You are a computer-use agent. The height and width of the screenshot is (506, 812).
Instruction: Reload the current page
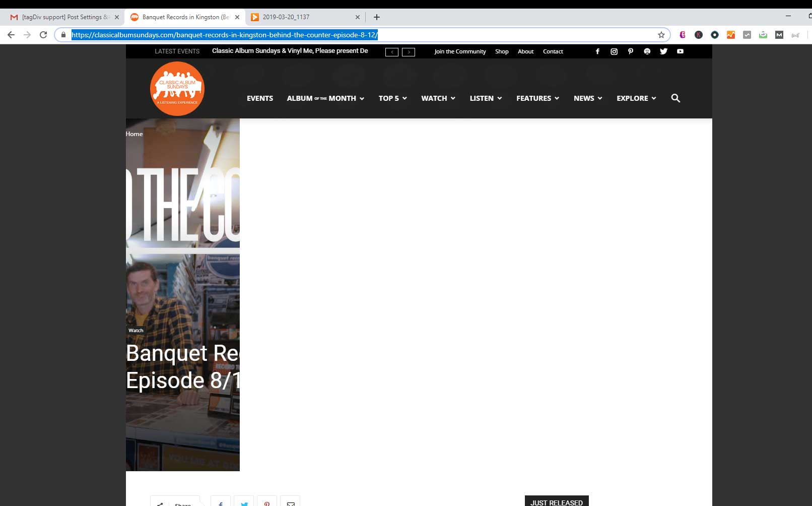[43, 35]
